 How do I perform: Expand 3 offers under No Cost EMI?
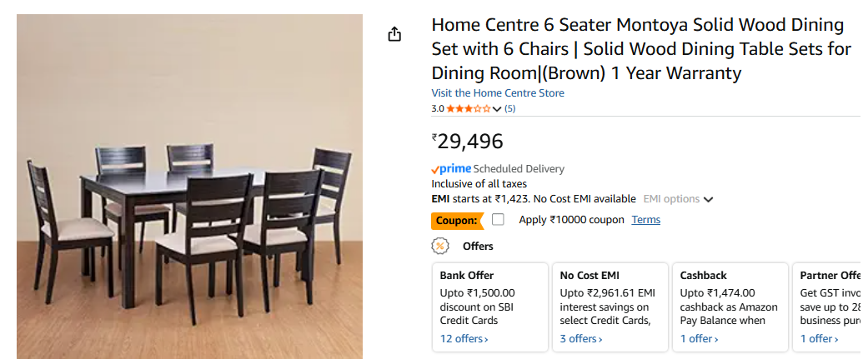[x=582, y=338]
